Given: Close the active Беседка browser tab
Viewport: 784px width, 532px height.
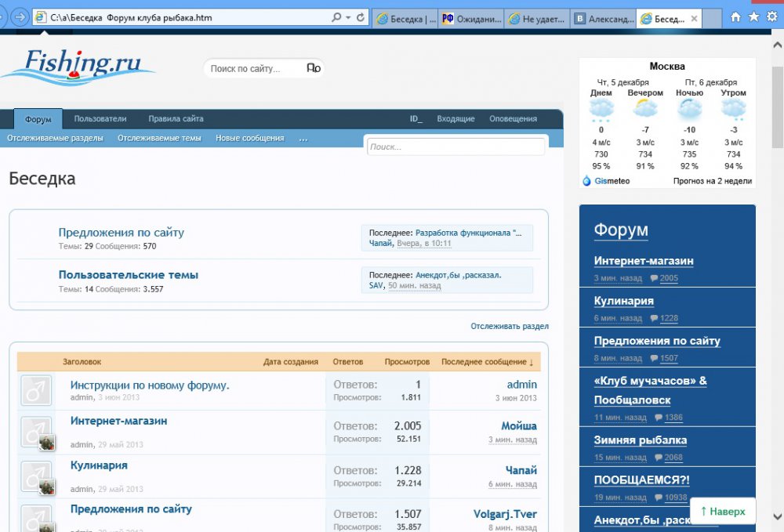Looking at the screenshot, I should [695, 19].
